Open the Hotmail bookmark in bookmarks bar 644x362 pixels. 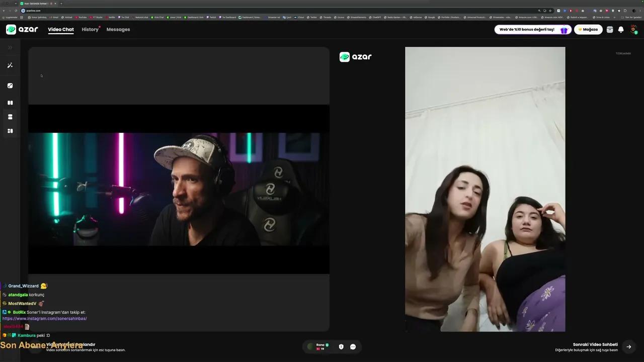[66, 17]
